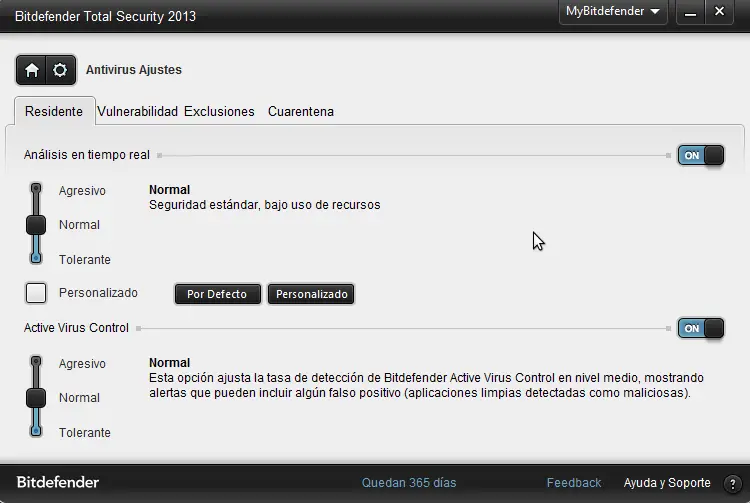The width and height of the screenshot is (750, 503).
Task: Click the Análisis en tiempo real label
Action: pyautogui.click(x=87, y=155)
